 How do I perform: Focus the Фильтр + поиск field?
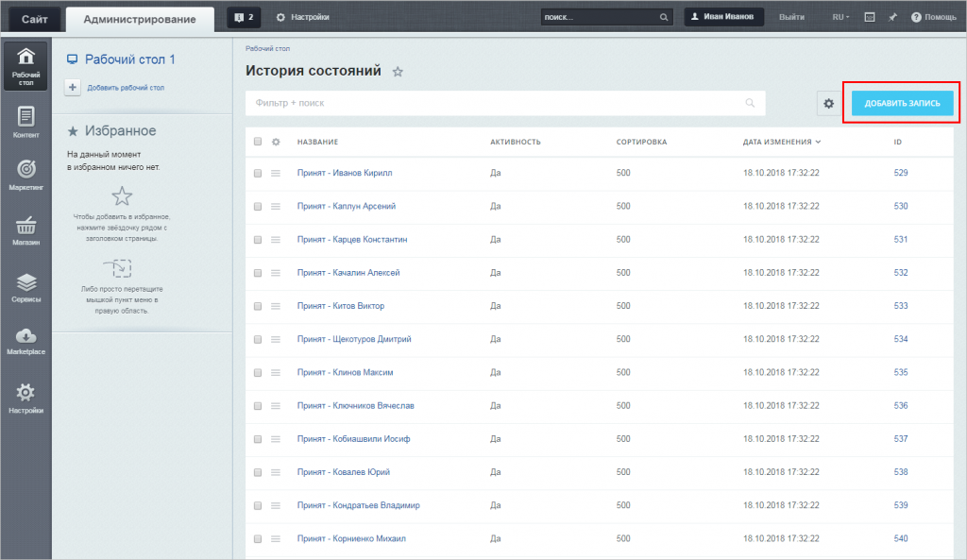[505, 103]
